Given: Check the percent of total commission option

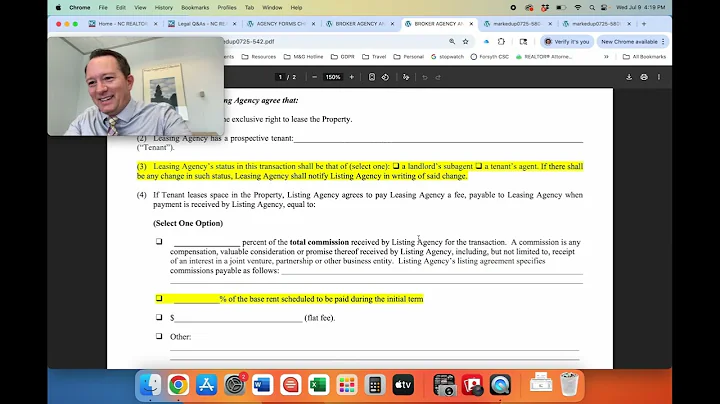Looking at the screenshot, I should pyautogui.click(x=159, y=241).
